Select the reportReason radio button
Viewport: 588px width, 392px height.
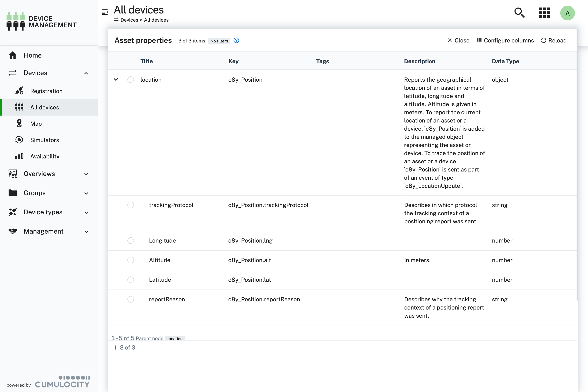point(131,299)
